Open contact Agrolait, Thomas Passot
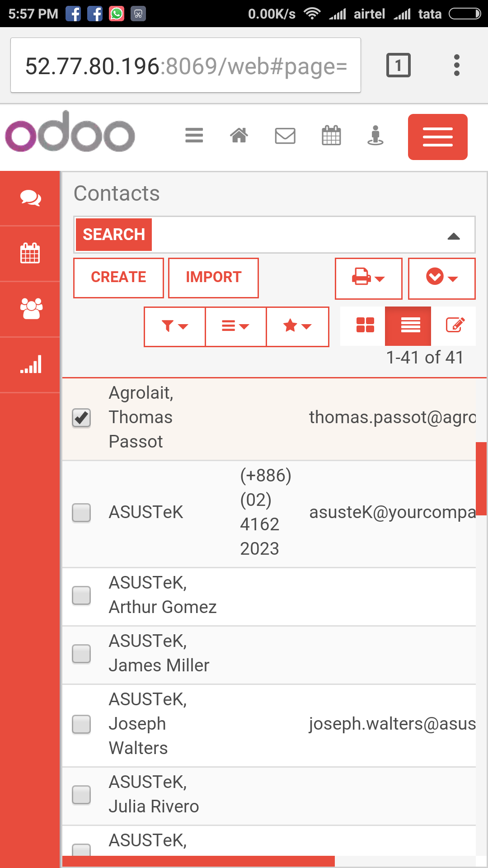 [x=141, y=417]
